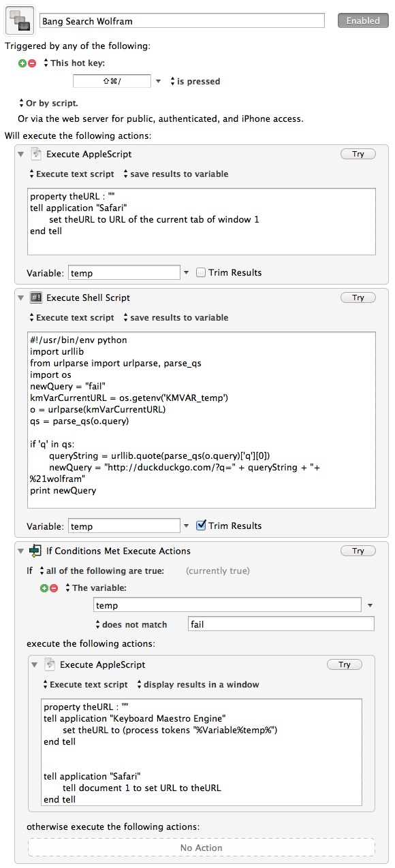This screenshot has width=395, height=868.
Task: Collapse the If Conditions Met action
Action: click(22, 551)
